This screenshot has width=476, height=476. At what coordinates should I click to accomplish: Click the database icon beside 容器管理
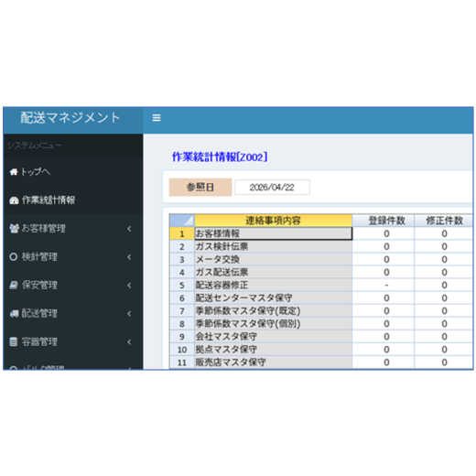14,341
